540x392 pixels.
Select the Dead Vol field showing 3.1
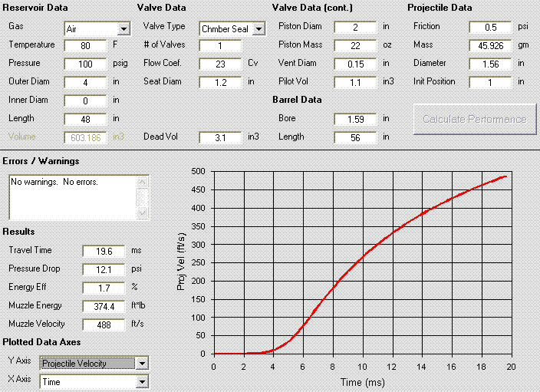click(220, 137)
